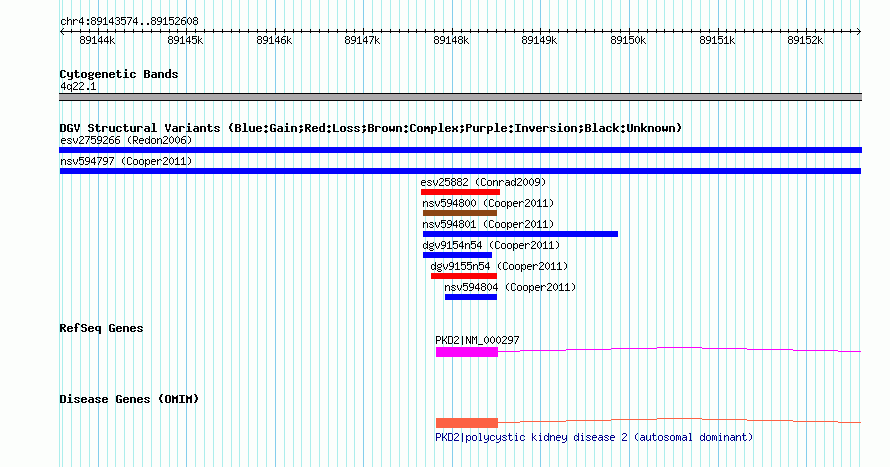Image resolution: width=890 pixels, height=467 pixels.
Task: Click the 89148k ruler position
Action: (451, 40)
